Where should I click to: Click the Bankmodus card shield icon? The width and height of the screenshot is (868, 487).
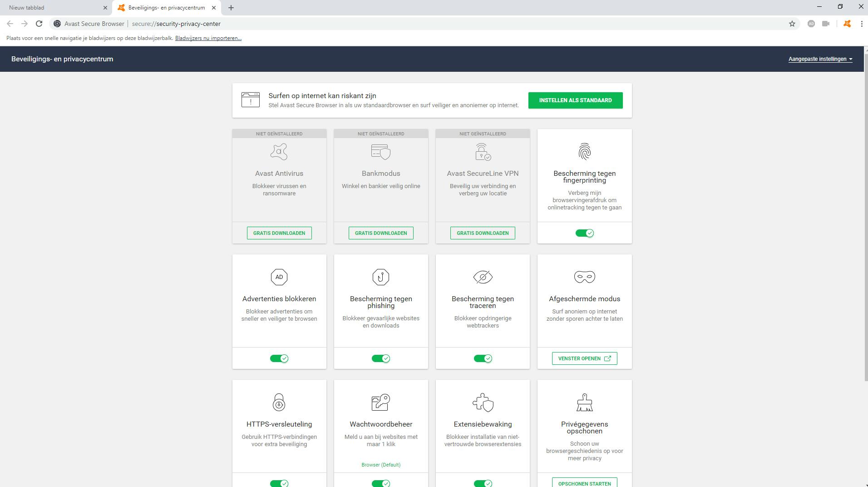(380, 152)
